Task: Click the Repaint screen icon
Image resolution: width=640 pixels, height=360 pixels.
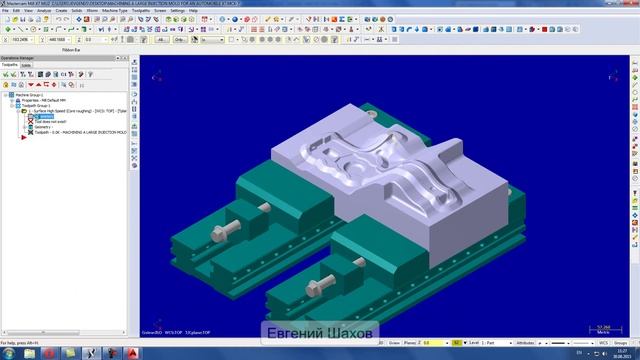Action: click(x=87, y=20)
